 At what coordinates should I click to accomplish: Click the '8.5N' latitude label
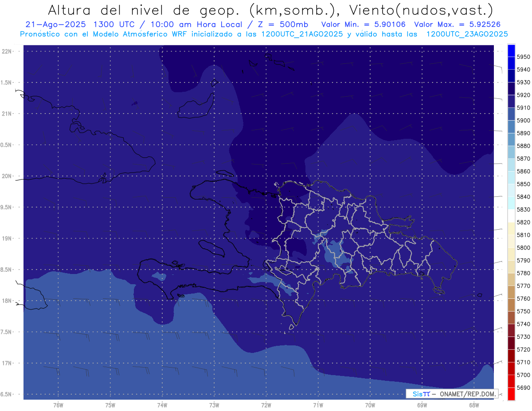pyautogui.click(x=7, y=270)
